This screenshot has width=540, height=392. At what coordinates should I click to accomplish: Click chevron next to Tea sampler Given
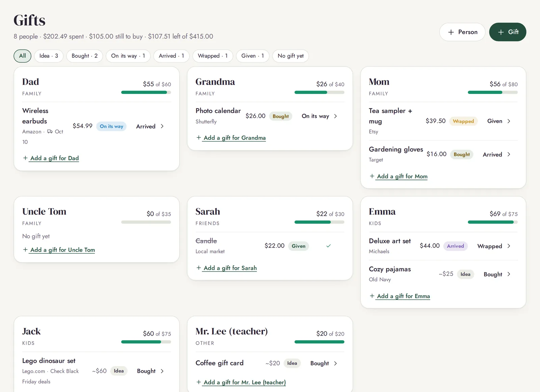[x=509, y=121]
